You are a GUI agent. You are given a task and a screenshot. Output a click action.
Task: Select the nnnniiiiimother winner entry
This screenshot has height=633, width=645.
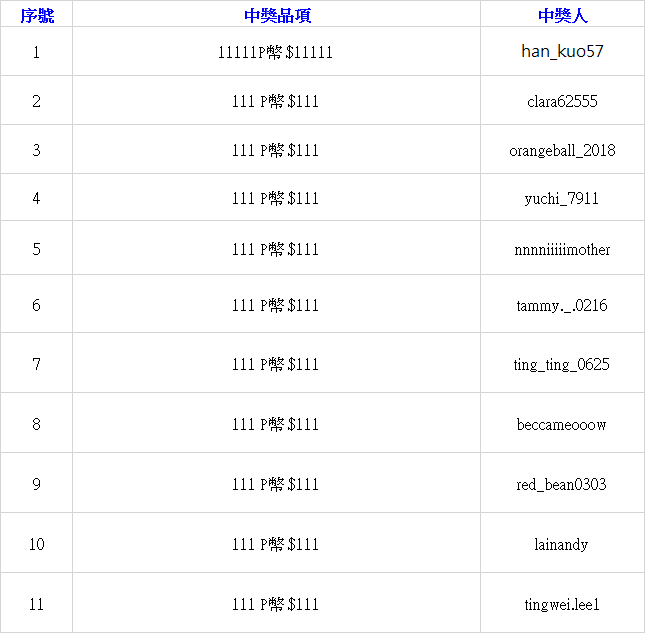coord(562,249)
